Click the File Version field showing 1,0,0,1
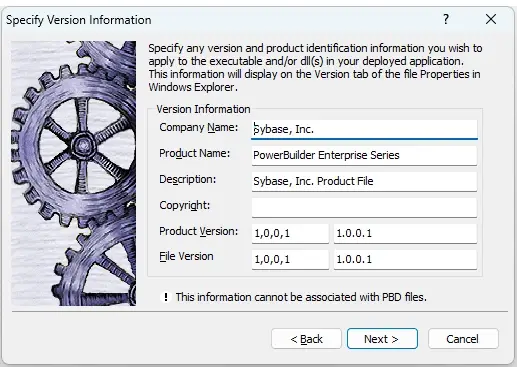 pyautogui.click(x=290, y=259)
